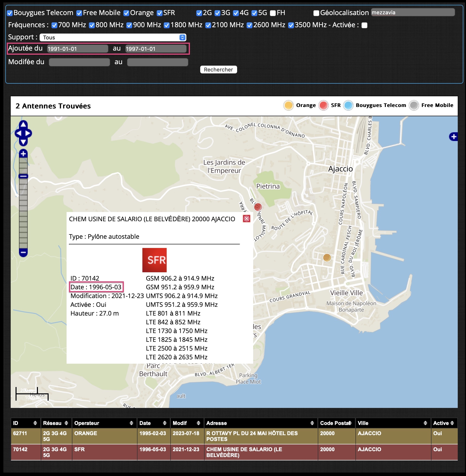This screenshot has height=476, width=466.
Task: Toggle the 2100 MHz frequency
Action: pos(208,26)
